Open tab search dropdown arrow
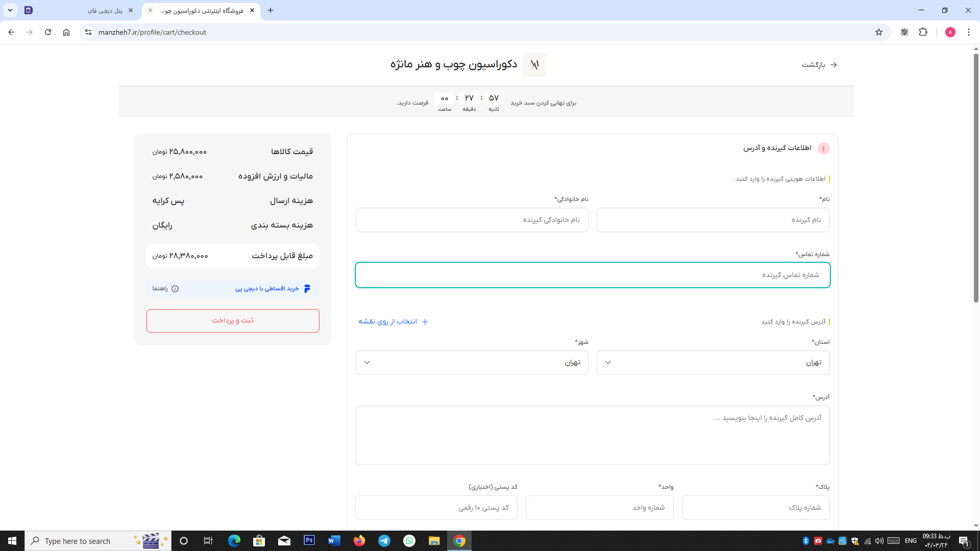 click(10, 10)
